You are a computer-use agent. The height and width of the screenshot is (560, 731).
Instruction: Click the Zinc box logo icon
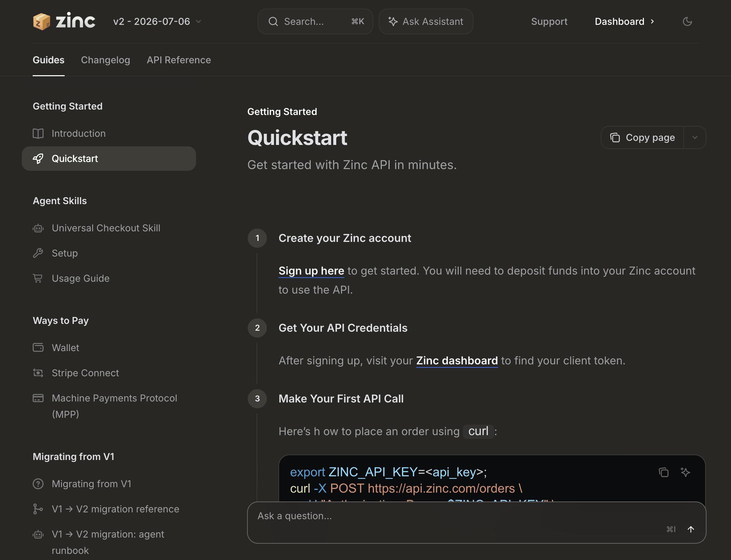pyautogui.click(x=42, y=21)
